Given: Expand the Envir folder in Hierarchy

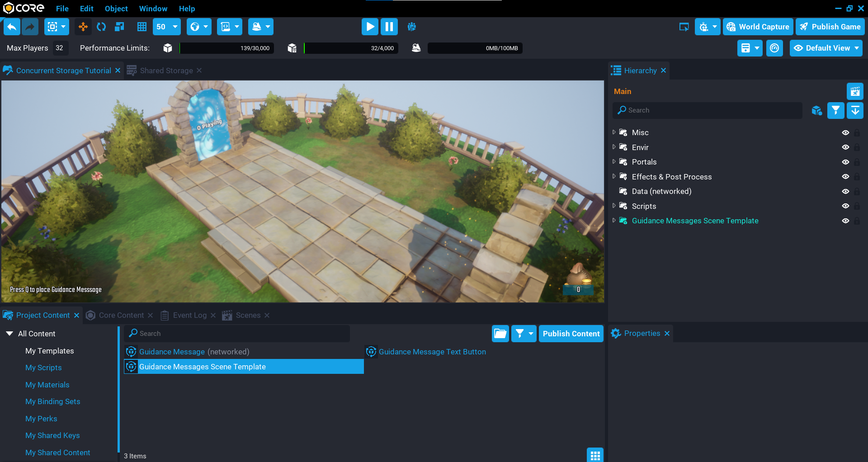Looking at the screenshot, I should (x=614, y=147).
